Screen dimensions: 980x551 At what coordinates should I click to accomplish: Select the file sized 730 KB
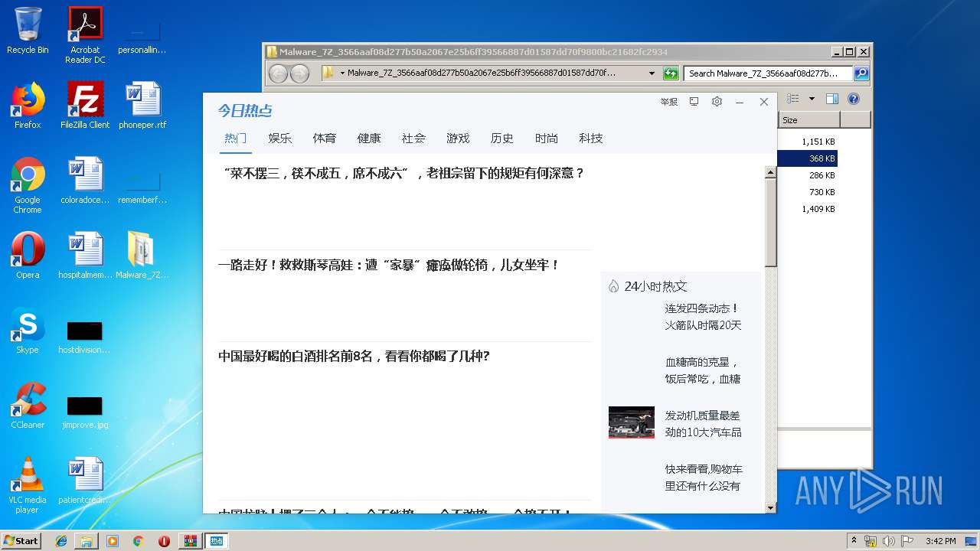[x=822, y=192]
